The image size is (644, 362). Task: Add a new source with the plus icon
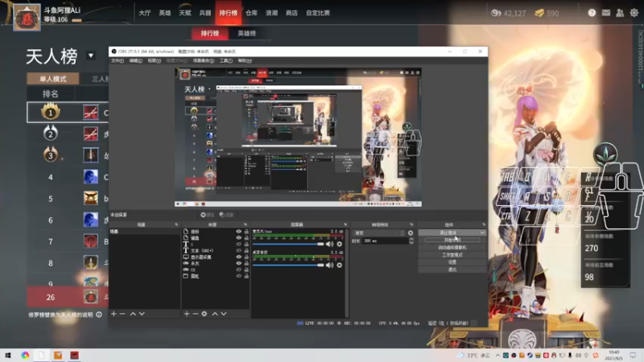187,314
